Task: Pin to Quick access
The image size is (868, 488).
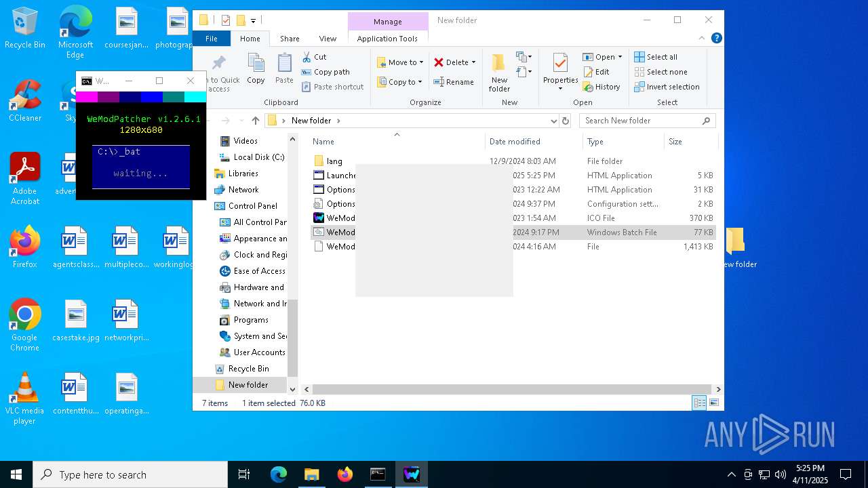Action: (x=219, y=73)
